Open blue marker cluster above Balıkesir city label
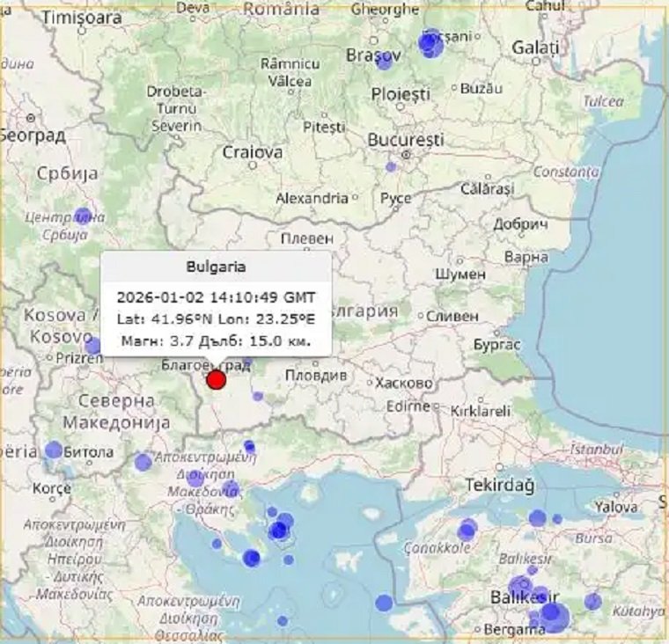Screen dimensions: 669x644 [x=521, y=585]
